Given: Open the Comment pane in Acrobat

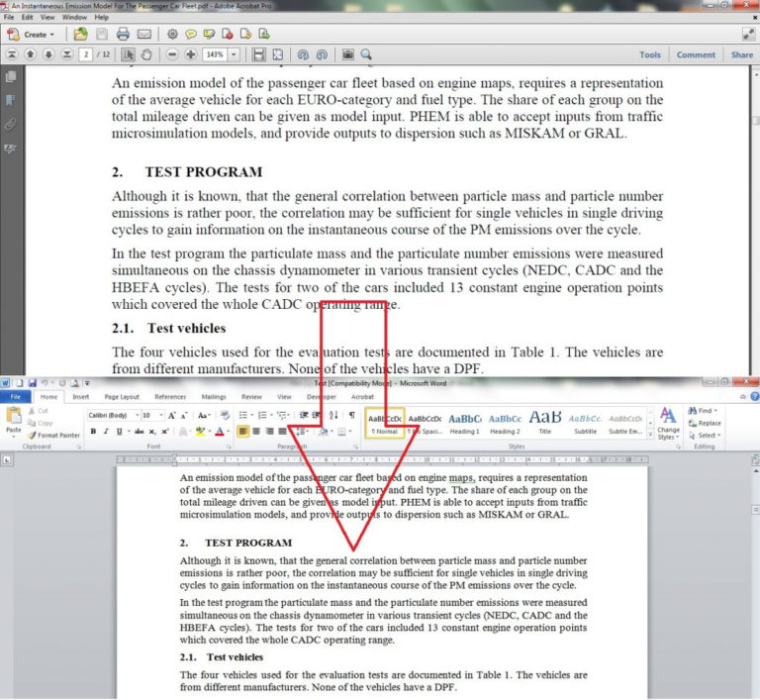Looking at the screenshot, I should [x=696, y=54].
